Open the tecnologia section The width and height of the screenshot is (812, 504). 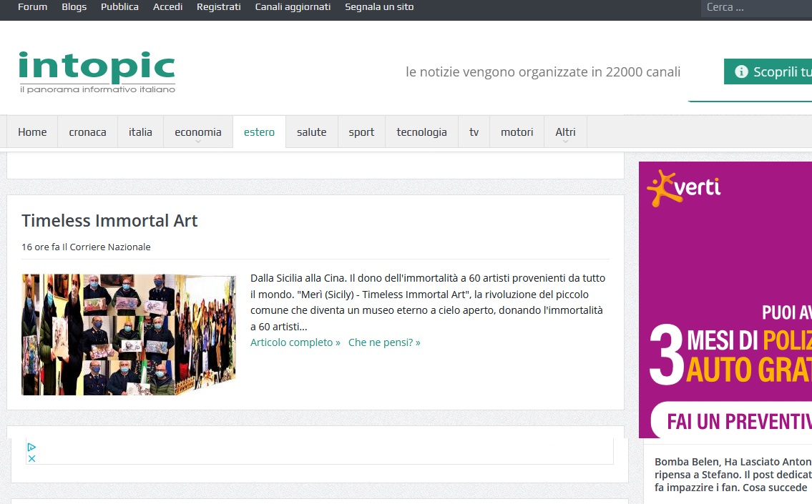pos(421,132)
